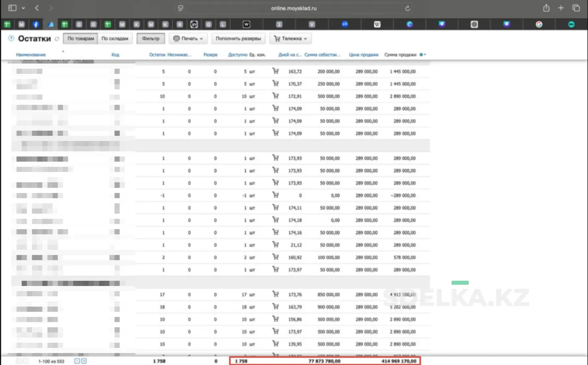
Task: Toggle the Фильтр panel
Action: point(150,38)
